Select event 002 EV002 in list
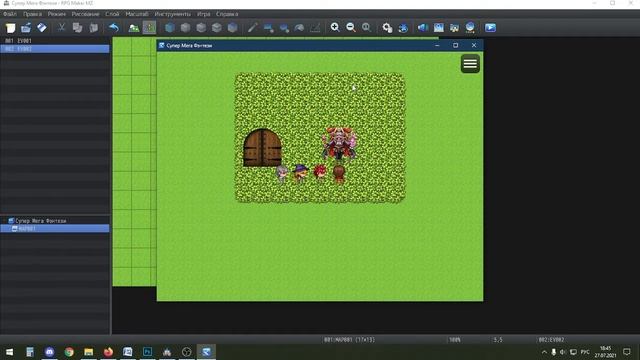Screen dimensions: 640x360 coord(55,49)
